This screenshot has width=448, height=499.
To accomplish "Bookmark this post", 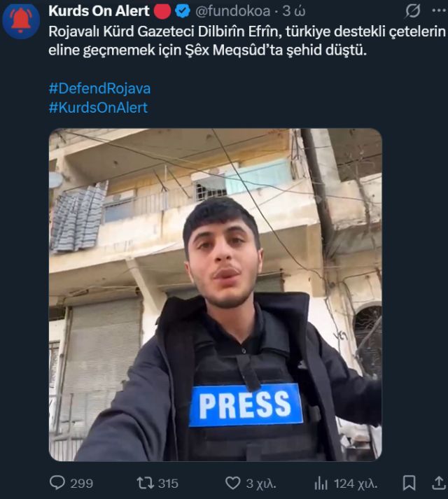I will point(409,483).
